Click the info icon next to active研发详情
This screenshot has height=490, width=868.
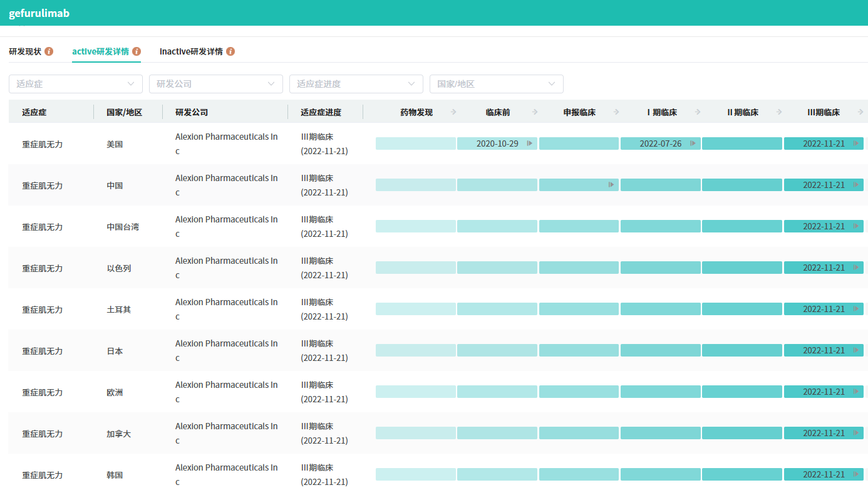(x=137, y=51)
